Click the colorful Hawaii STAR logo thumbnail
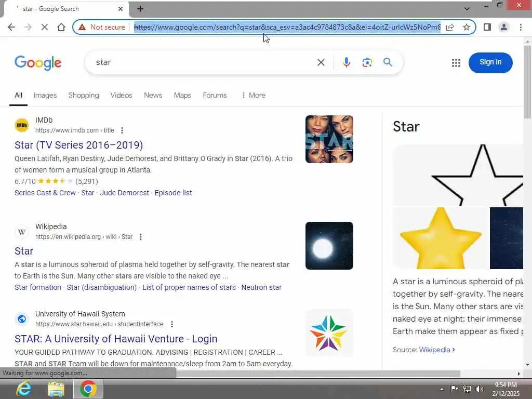This screenshot has width=532, height=399. (x=329, y=333)
